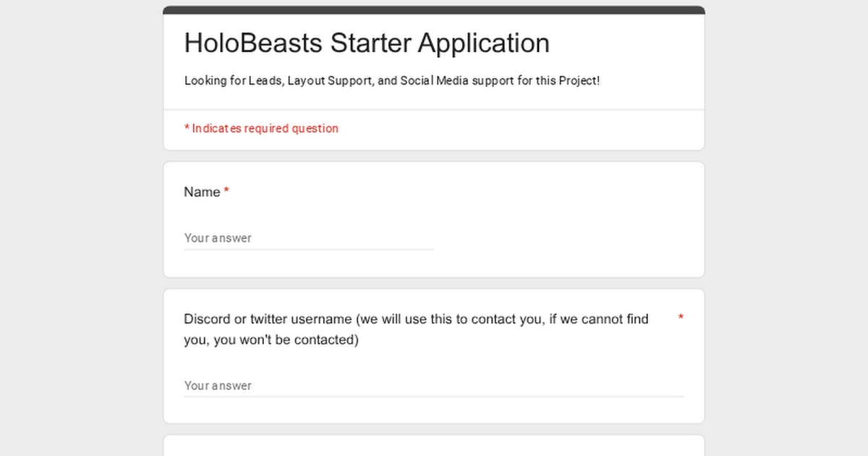
Task: Click the underline beneath the Name answer field
Action: coord(308,250)
